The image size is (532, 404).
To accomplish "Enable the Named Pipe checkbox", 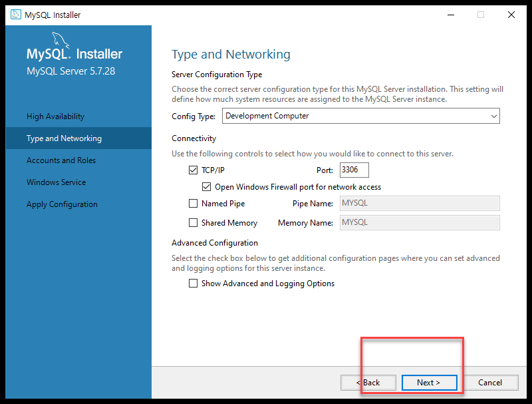I will pos(193,204).
